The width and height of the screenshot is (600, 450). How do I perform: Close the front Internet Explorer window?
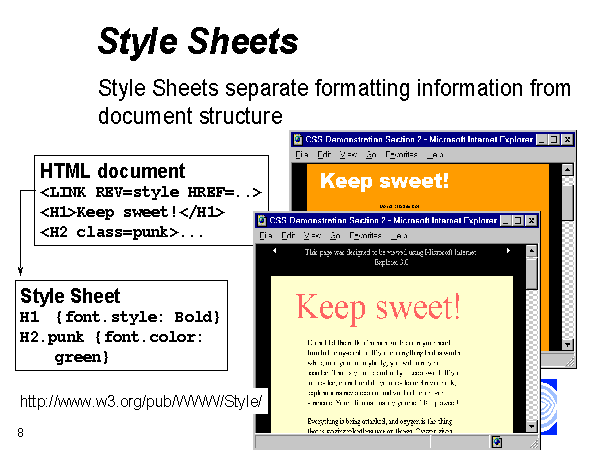point(531,220)
